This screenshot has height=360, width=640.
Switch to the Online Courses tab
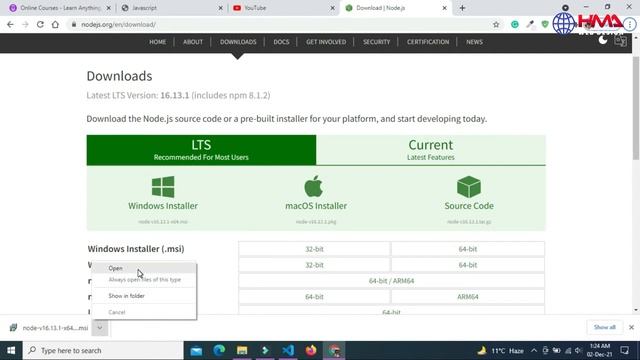pos(60,8)
